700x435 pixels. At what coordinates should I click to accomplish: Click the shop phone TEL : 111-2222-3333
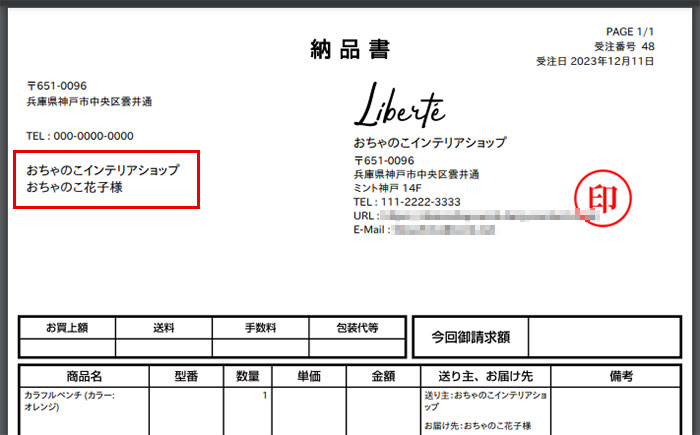[407, 202]
